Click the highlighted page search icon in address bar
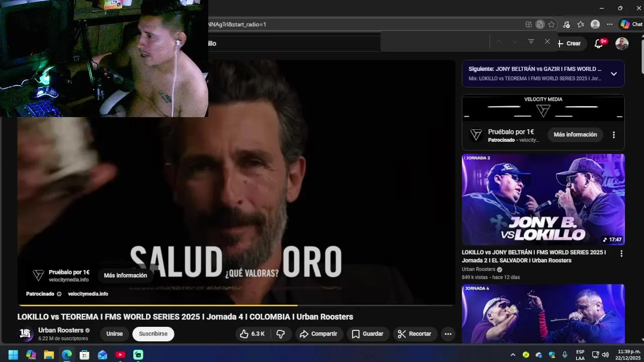The image size is (644, 362). coord(540,24)
